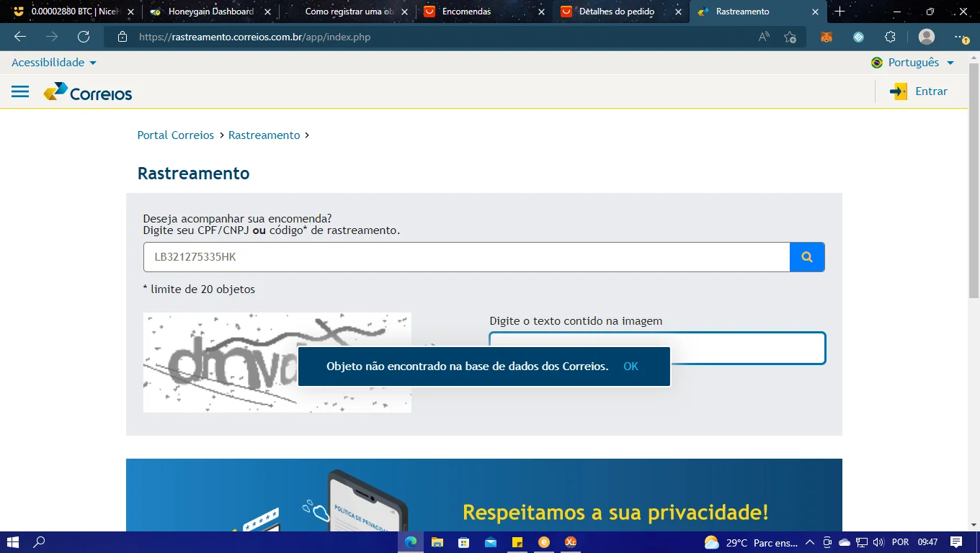Image resolution: width=980 pixels, height=553 pixels.
Task: Change the POR input language indicator
Action: click(900, 542)
